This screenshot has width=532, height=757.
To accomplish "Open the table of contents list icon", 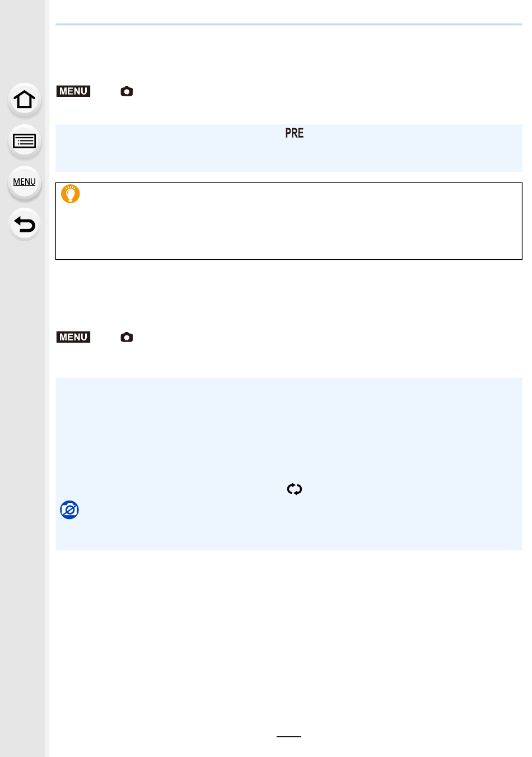I will (24, 141).
